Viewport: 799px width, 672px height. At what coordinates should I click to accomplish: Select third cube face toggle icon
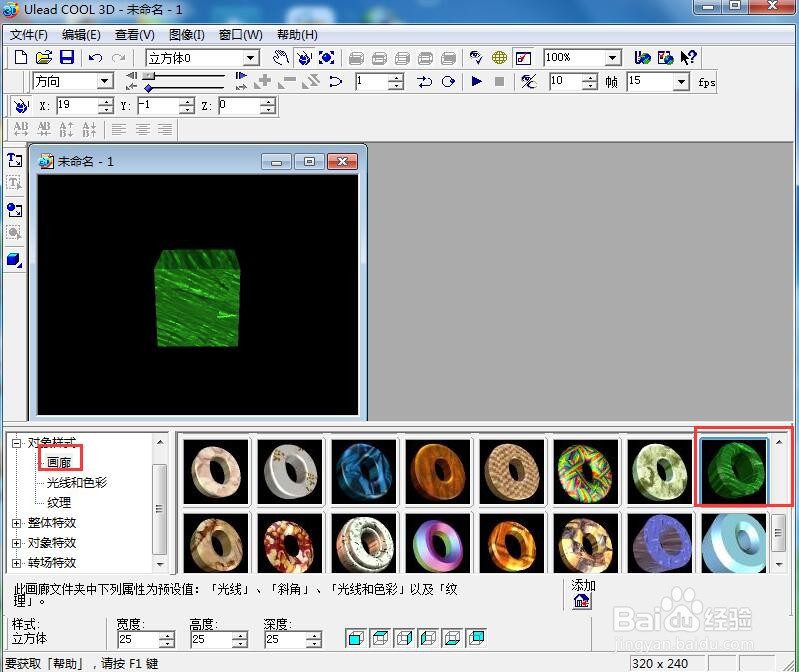point(404,638)
